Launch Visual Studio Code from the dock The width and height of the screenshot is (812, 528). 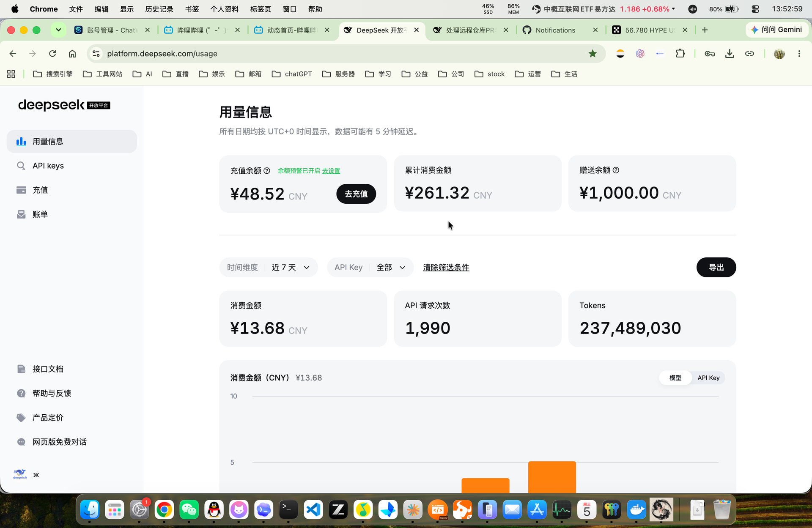(x=313, y=510)
